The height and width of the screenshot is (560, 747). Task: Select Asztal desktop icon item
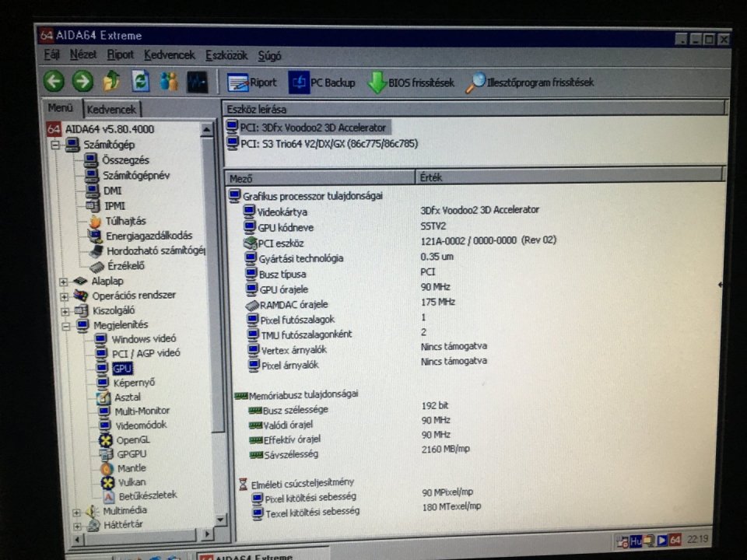[119, 397]
